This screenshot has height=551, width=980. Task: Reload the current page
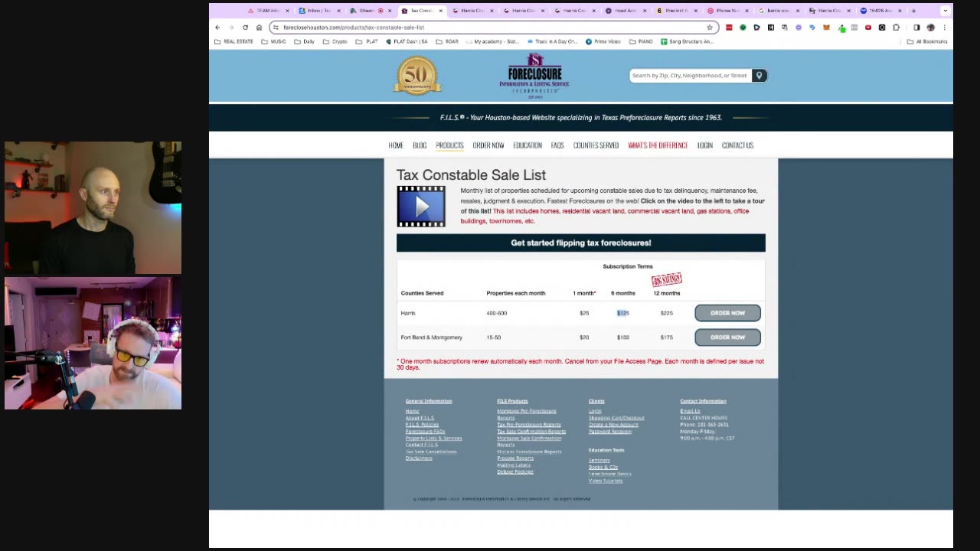[x=245, y=28]
